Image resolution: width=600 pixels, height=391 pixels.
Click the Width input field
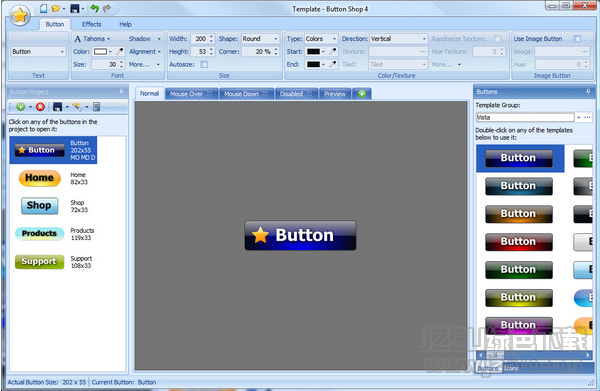coord(199,39)
